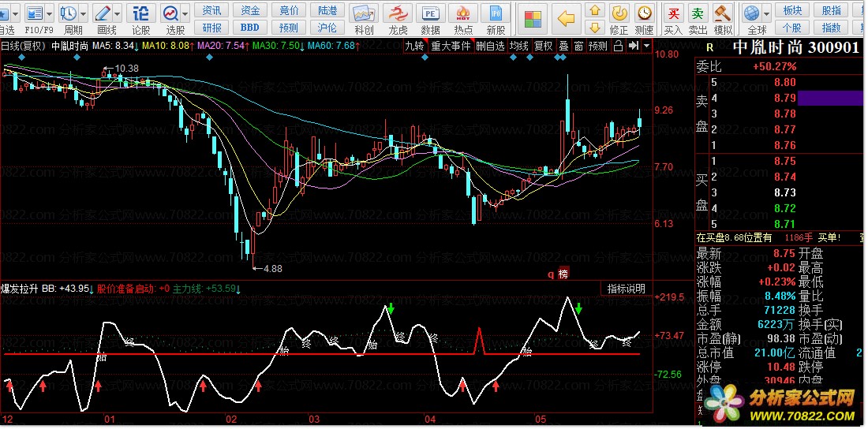Image resolution: width=868 pixels, height=429 pixels.
Task: Click the red q marker near 榜
Action: tap(552, 274)
